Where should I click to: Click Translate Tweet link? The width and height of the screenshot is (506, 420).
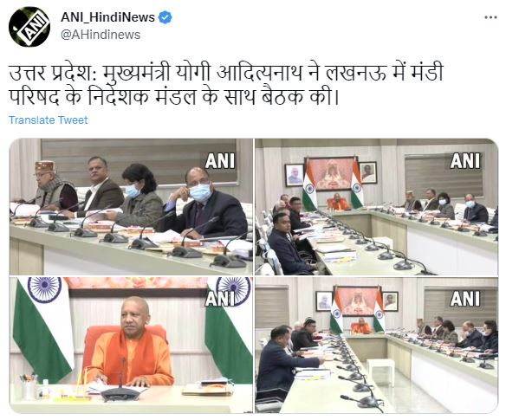(48, 120)
